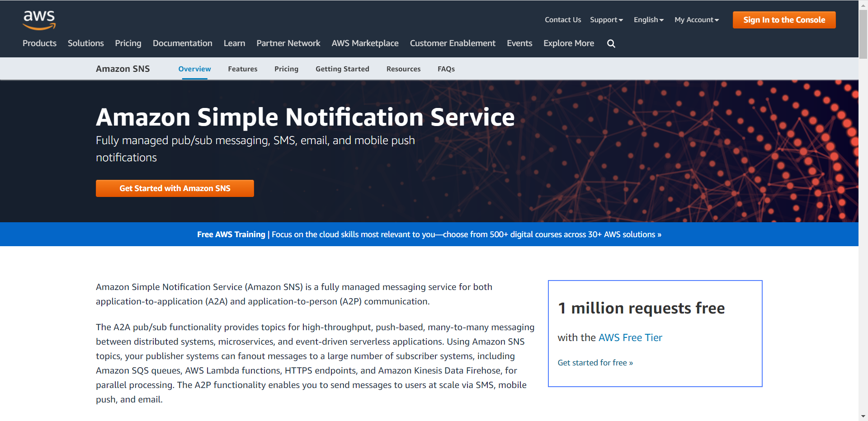
Task: Click the 'Amazon Simple Notification Service' hero heading
Action: tap(305, 117)
